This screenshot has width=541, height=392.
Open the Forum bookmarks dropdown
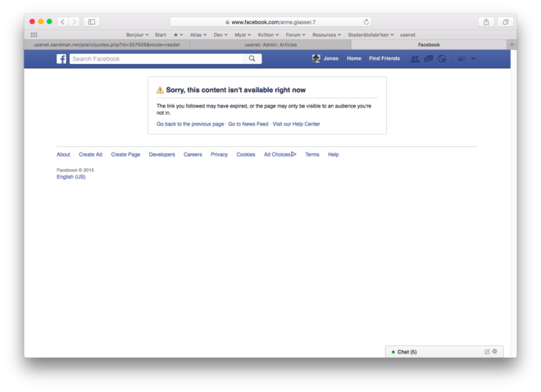pos(295,35)
